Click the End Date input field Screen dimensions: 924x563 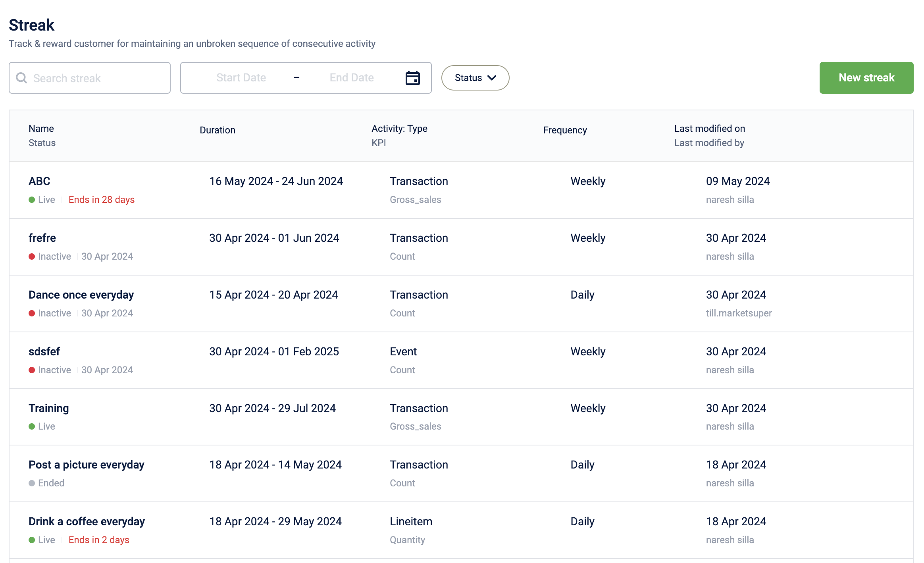(x=351, y=77)
